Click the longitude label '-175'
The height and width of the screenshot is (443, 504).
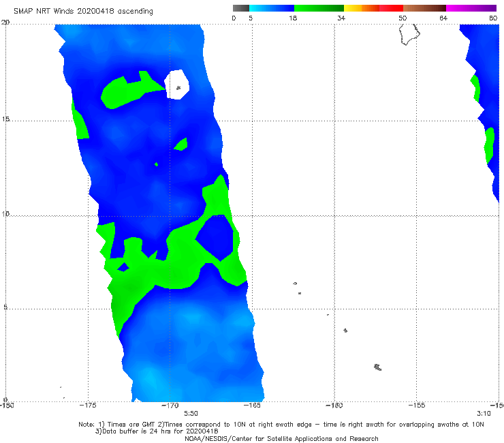88,406
